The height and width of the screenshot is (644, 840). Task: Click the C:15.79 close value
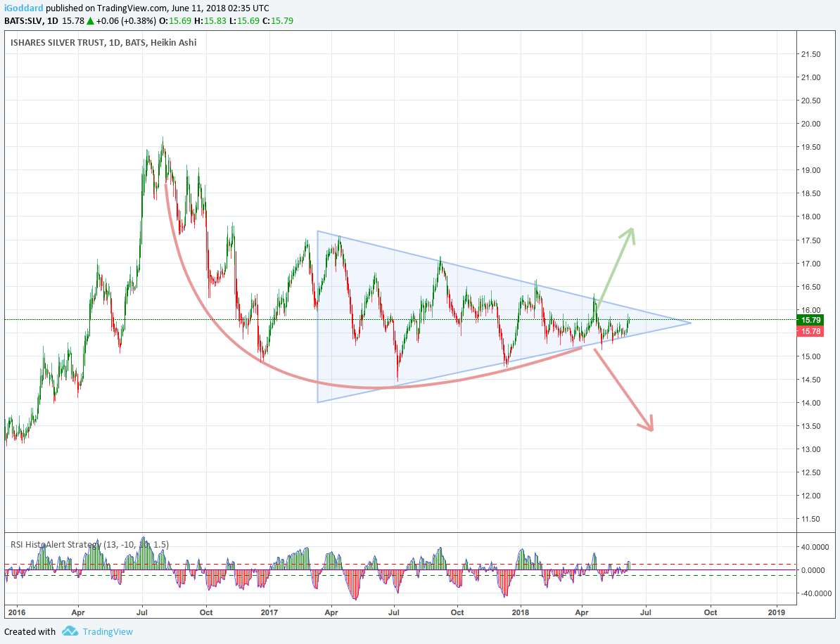click(x=276, y=21)
